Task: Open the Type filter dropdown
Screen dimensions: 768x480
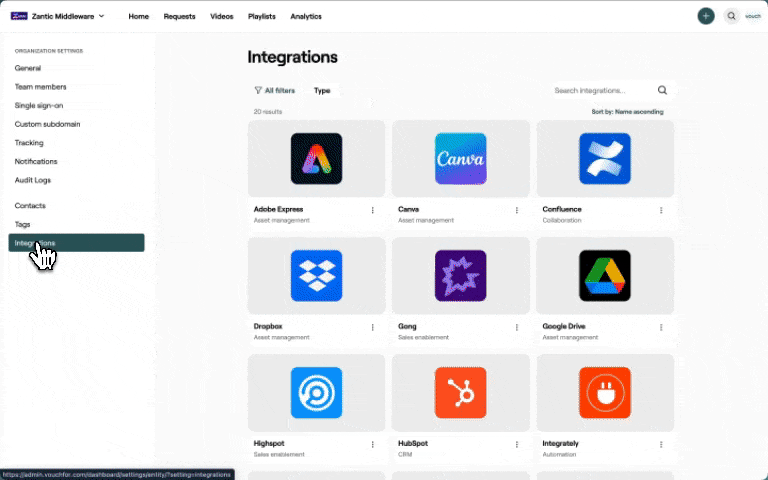Action: pyautogui.click(x=322, y=91)
